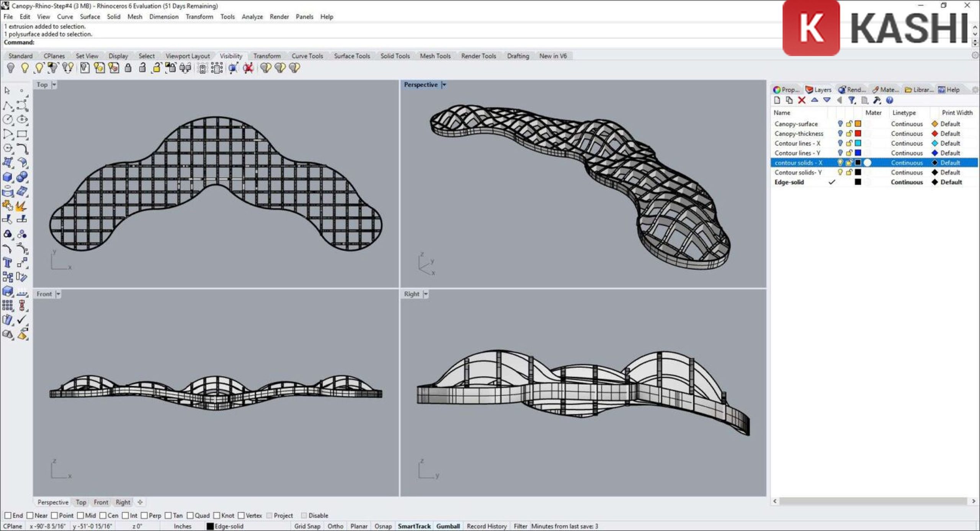Click the Lock Objects padlock icon

(x=128, y=68)
